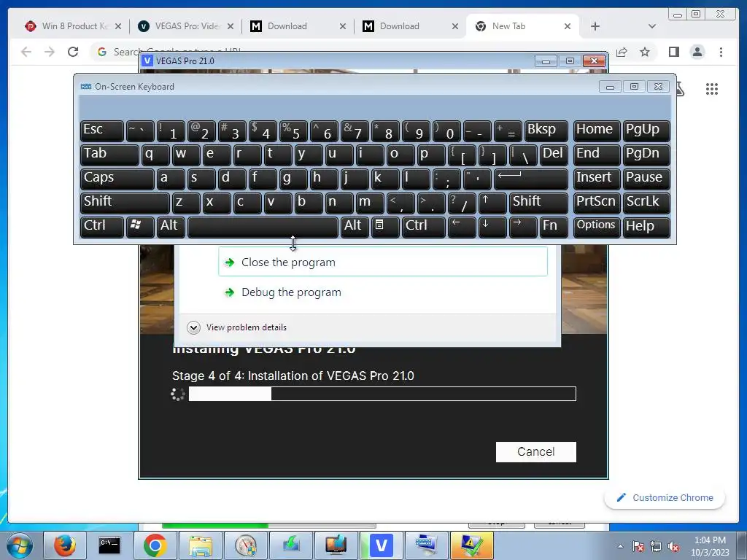Toggle the right Shift key
The width and height of the screenshot is (747, 560).
pyautogui.click(x=538, y=203)
